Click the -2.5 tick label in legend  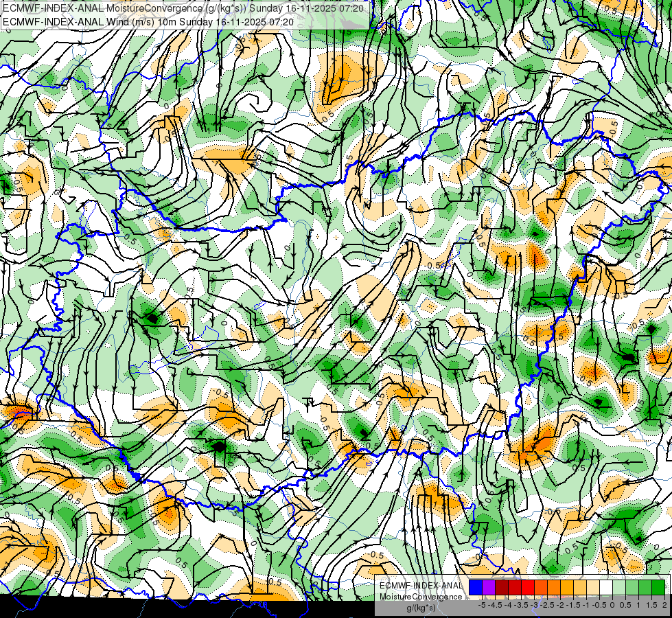[x=547, y=605]
